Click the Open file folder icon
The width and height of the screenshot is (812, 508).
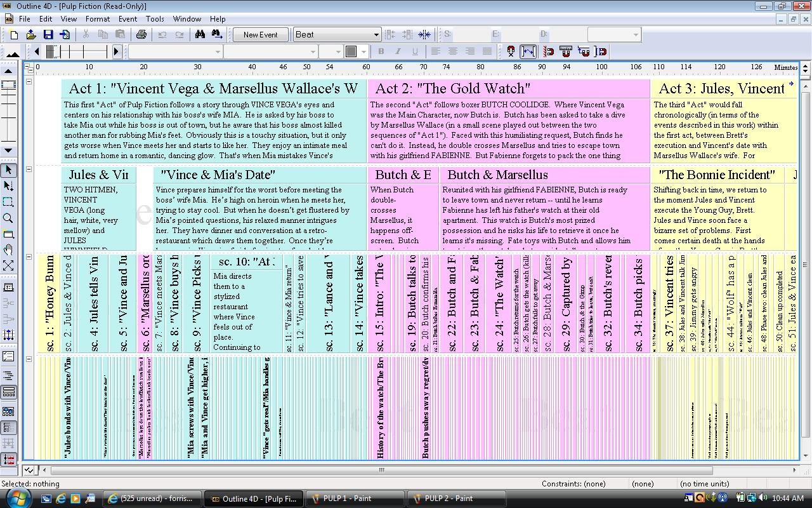click(x=31, y=34)
